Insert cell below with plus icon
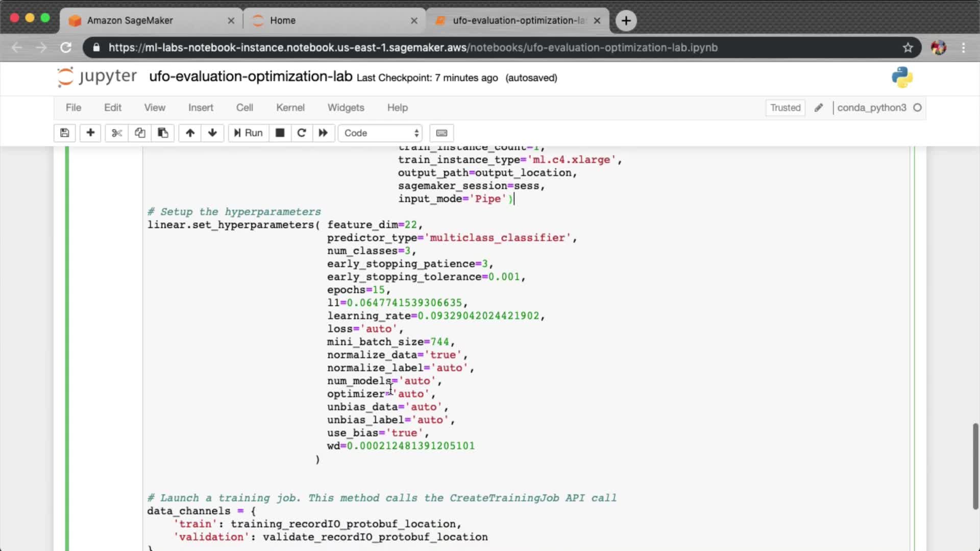 (90, 133)
